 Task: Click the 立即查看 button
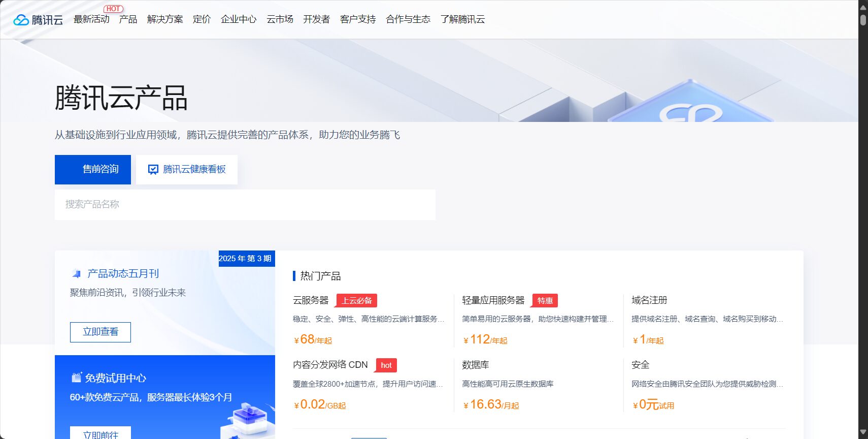(101, 332)
